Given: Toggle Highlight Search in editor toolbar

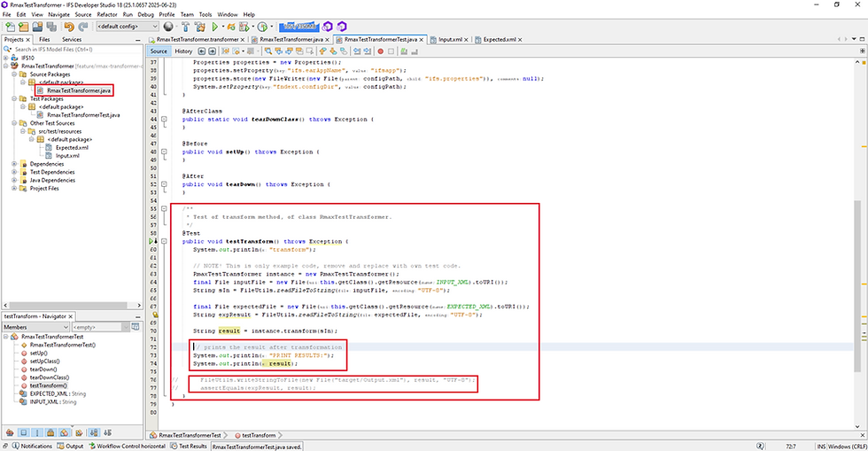Looking at the screenshot, I should pyautogui.click(x=299, y=51).
